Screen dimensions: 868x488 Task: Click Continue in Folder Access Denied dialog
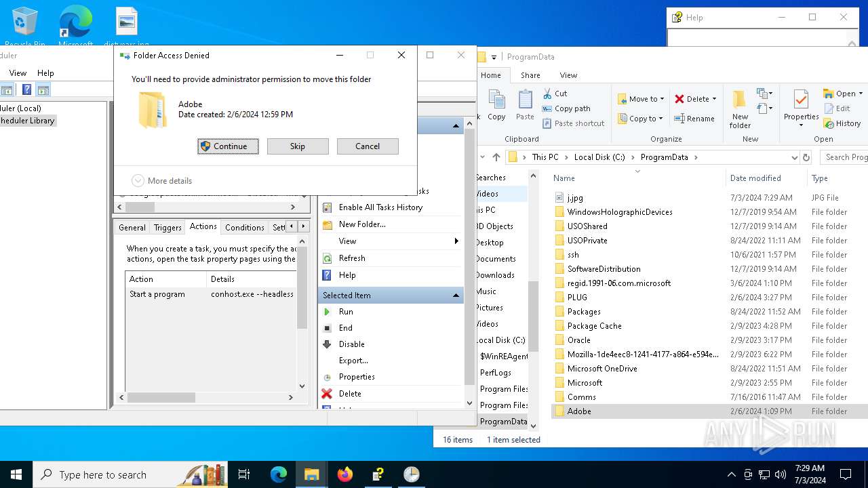click(228, 146)
